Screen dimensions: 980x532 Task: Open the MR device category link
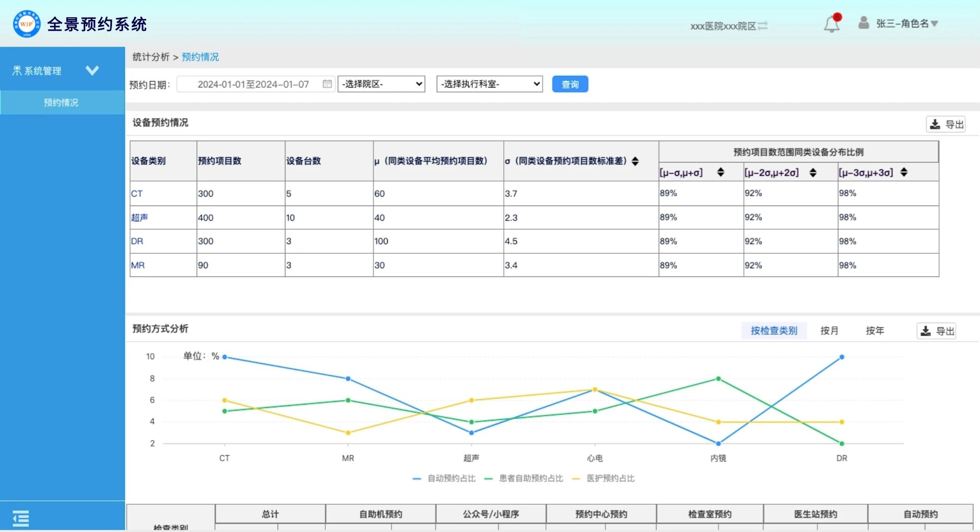[138, 265]
